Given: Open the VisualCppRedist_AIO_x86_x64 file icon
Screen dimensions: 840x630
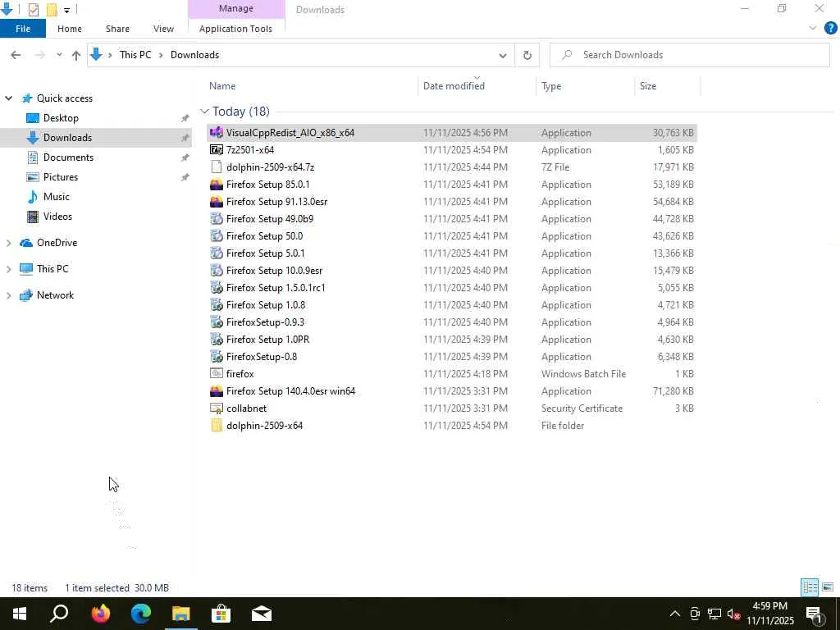Looking at the screenshot, I should pos(217,132).
